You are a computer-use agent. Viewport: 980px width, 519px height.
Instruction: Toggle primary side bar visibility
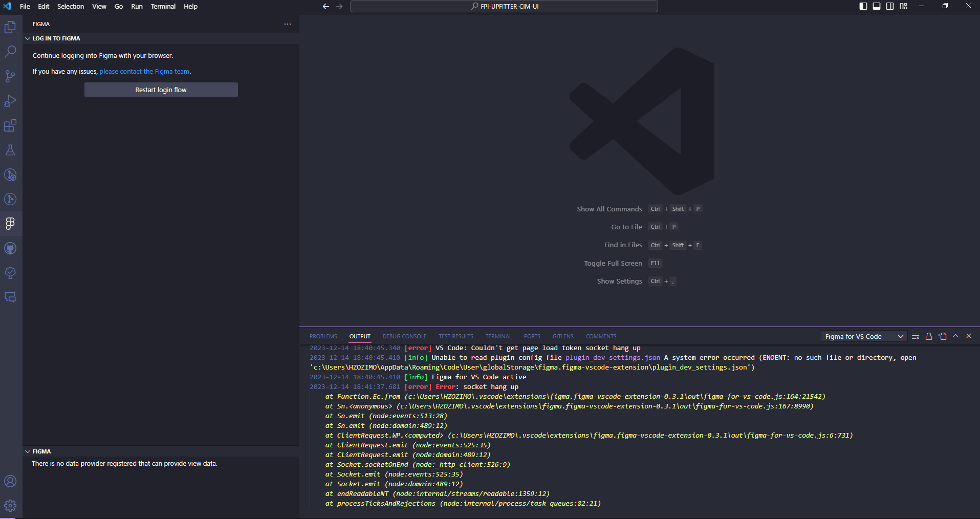pos(863,6)
